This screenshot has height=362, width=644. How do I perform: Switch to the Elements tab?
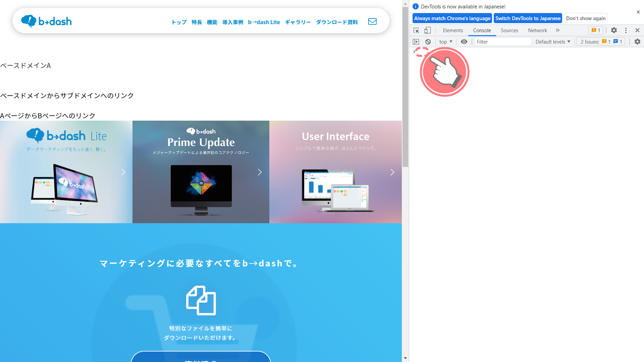453,30
